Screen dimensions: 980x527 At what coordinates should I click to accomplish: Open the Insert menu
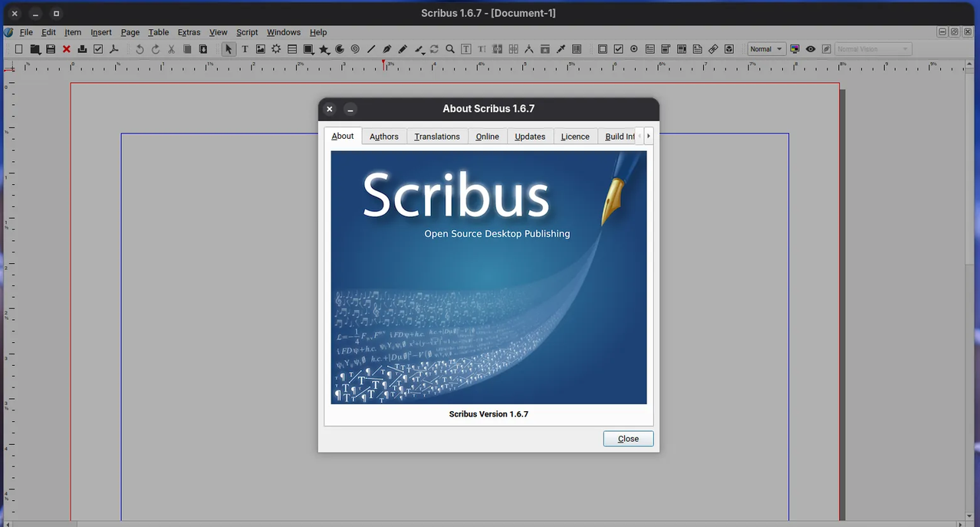click(101, 32)
